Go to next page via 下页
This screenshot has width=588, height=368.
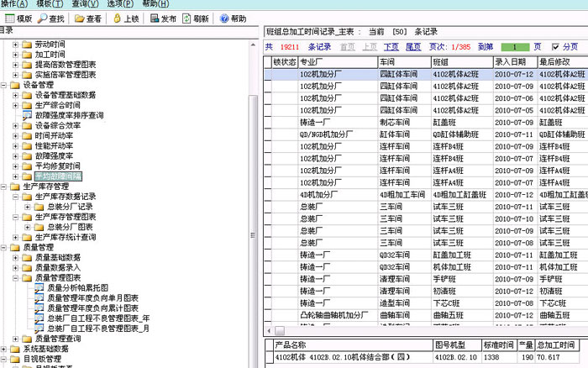[x=391, y=47]
